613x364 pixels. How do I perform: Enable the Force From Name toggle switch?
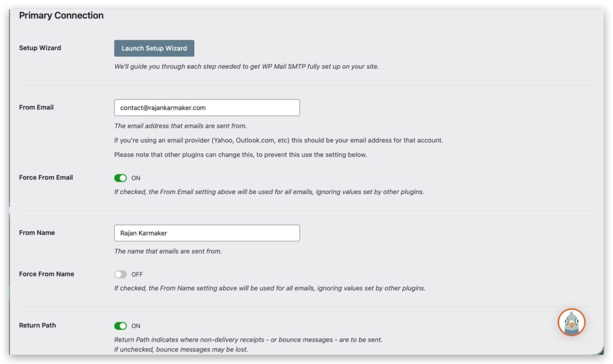(120, 274)
